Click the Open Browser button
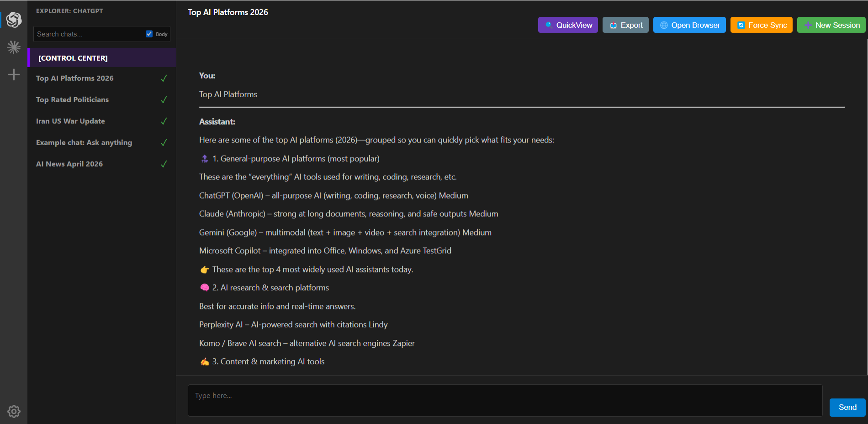 tap(689, 25)
